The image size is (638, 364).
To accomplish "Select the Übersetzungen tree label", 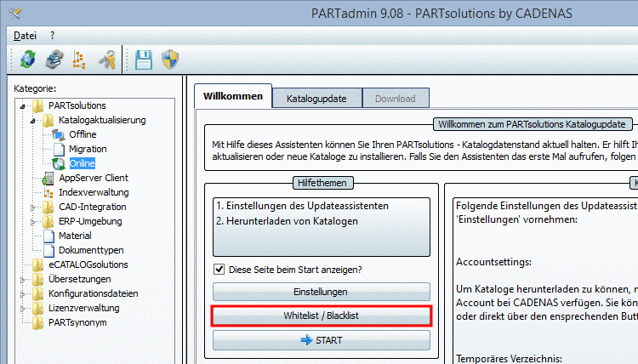I will coord(80,280).
